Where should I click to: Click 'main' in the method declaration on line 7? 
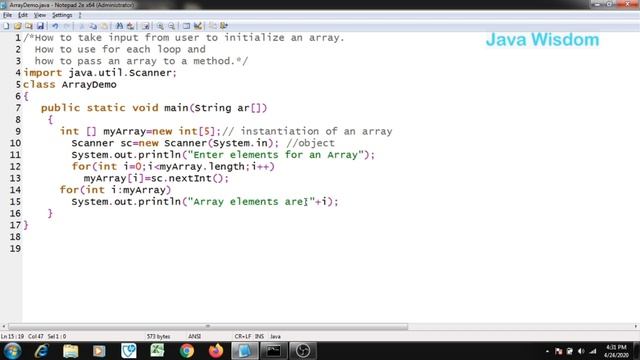click(x=176, y=108)
